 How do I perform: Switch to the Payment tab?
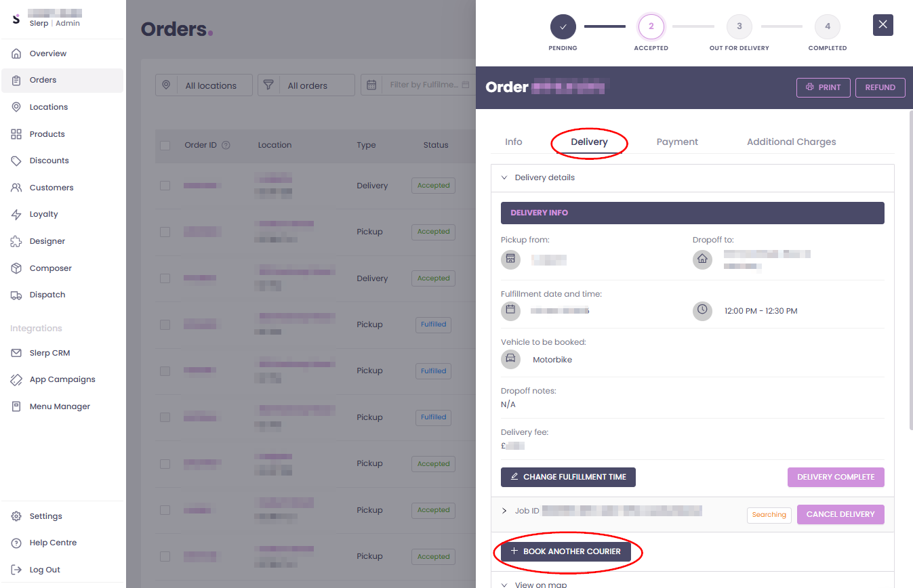coord(677,142)
